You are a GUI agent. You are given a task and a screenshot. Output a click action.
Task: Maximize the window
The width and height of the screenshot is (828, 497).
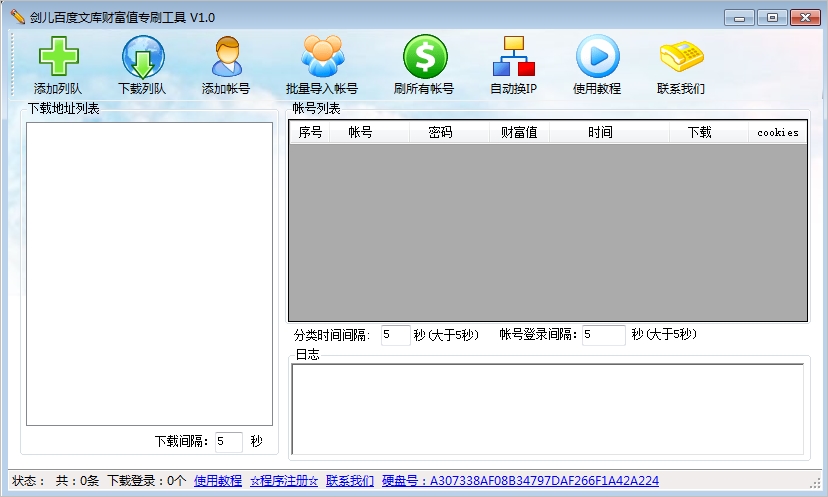pos(772,17)
